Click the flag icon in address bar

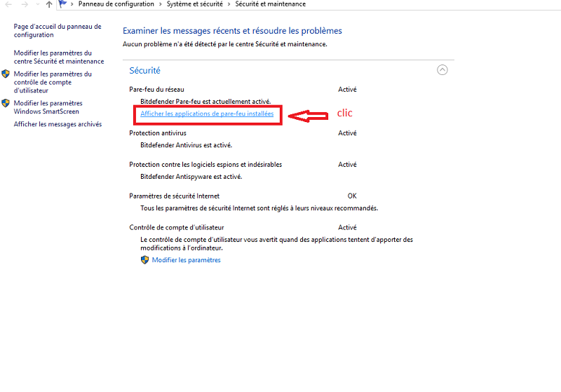point(62,4)
